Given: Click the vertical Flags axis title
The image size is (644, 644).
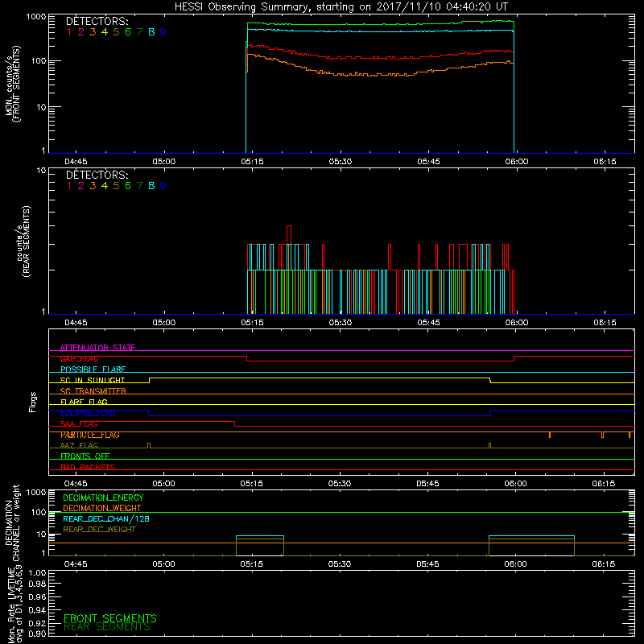Looking at the screenshot, I should point(33,402).
